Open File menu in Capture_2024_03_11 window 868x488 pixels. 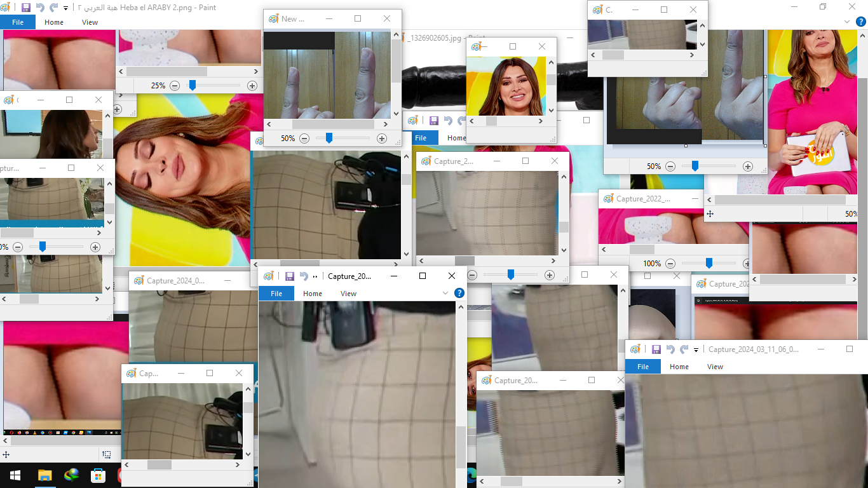[x=643, y=367]
